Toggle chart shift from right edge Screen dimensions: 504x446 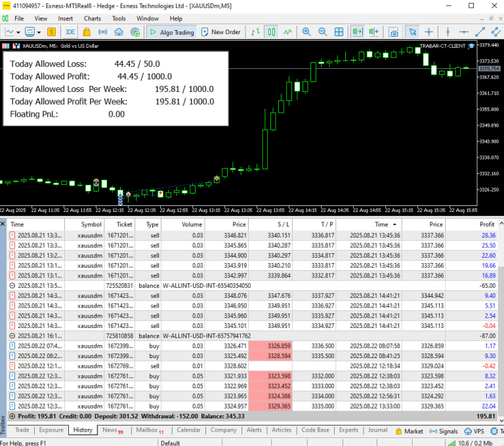(374, 32)
